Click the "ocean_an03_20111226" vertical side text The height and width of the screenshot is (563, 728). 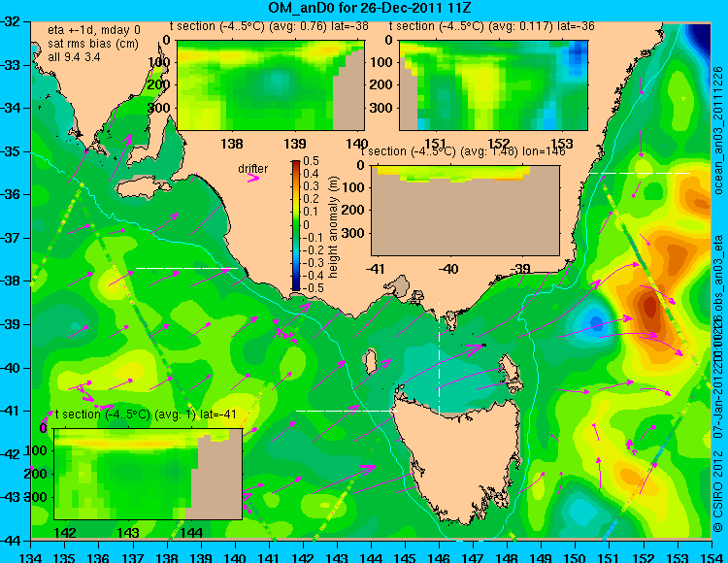(718, 131)
